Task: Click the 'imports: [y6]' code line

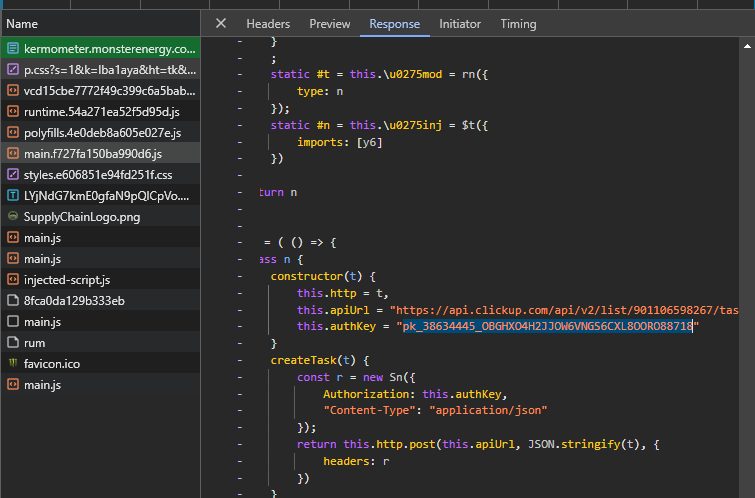Action: 339,142
